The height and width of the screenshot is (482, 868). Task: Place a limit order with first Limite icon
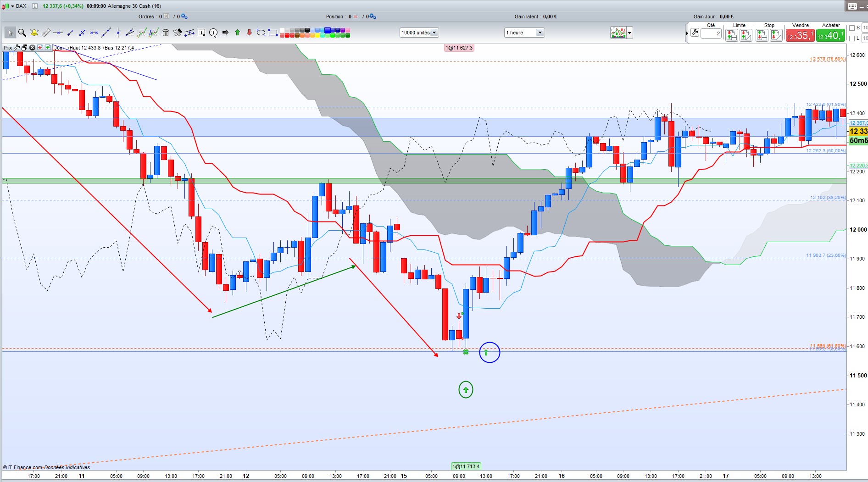click(x=732, y=35)
